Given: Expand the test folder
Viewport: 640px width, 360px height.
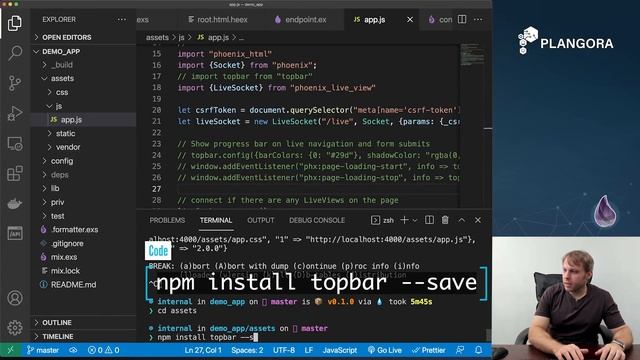Looking at the screenshot, I should pos(84,216).
